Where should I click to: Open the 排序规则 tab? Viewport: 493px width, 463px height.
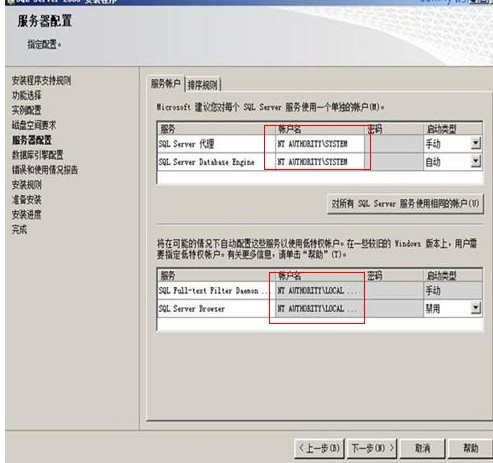coord(202,85)
